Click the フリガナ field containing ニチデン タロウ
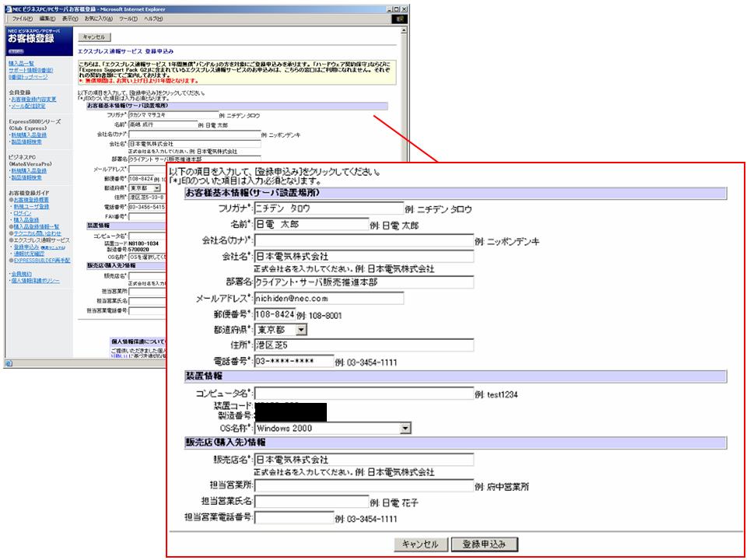This screenshot has height=560, width=747. point(329,208)
